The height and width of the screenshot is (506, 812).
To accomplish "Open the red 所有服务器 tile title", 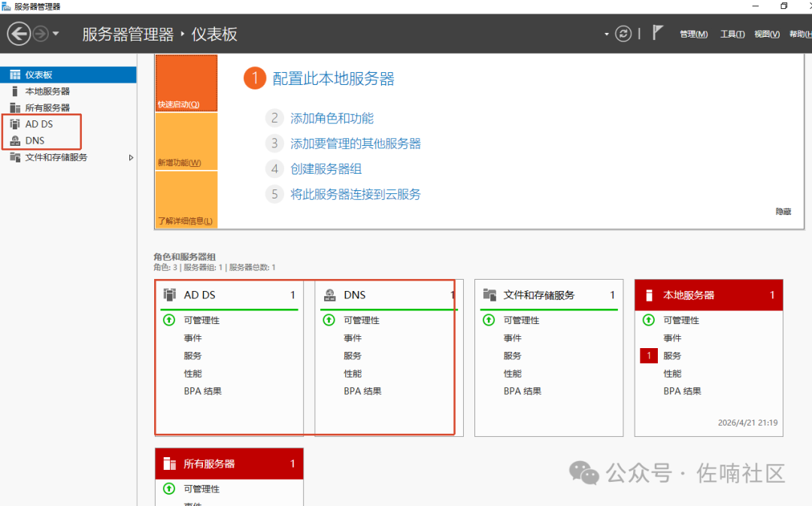I will (x=209, y=464).
